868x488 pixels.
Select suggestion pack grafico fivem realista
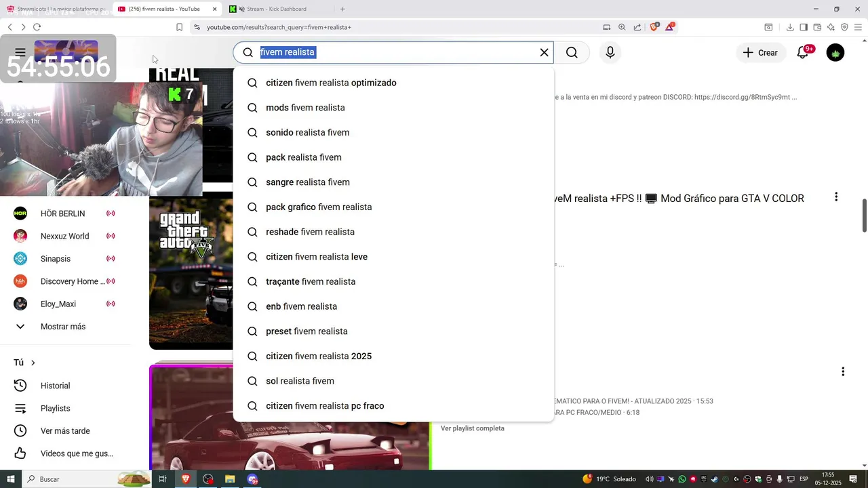393,207
